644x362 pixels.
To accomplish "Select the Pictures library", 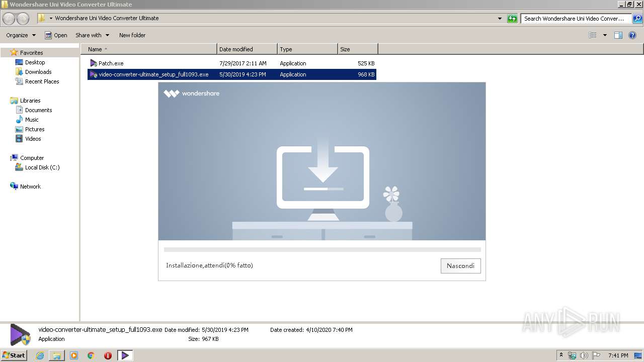I will pos(35,129).
